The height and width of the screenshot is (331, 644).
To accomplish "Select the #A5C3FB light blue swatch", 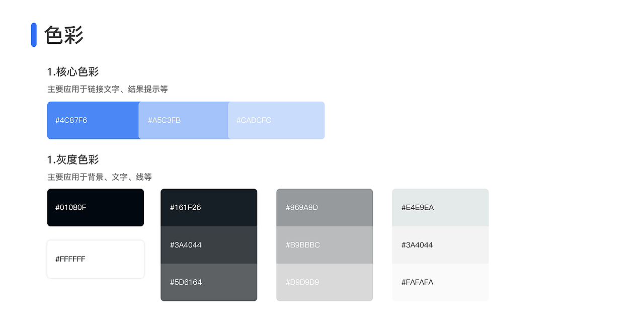I will pyautogui.click(x=183, y=120).
